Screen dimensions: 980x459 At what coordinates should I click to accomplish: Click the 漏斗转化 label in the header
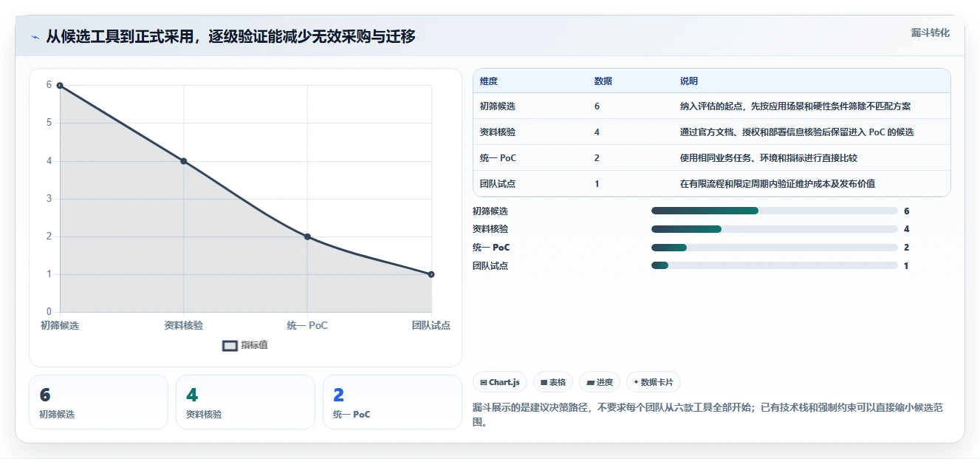[x=930, y=33]
